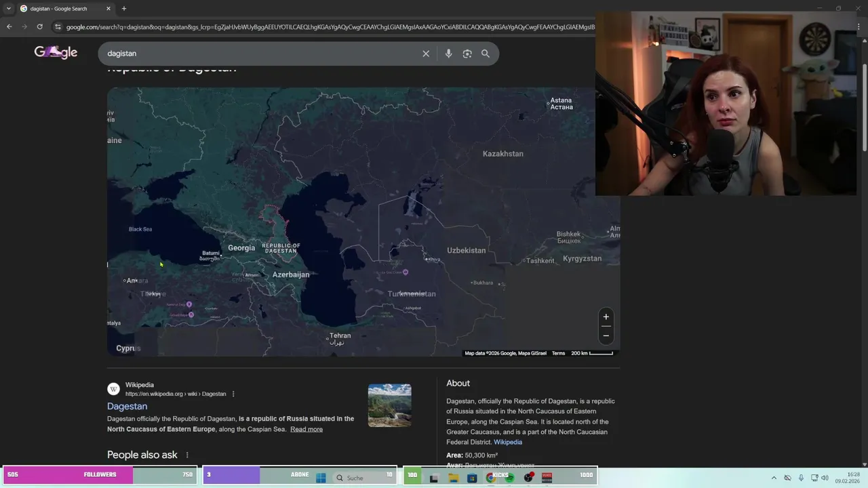Image resolution: width=868 pixels, height=488 pixels.
Task: Click Uzbekistan label on the map
Action: point(467,250)
